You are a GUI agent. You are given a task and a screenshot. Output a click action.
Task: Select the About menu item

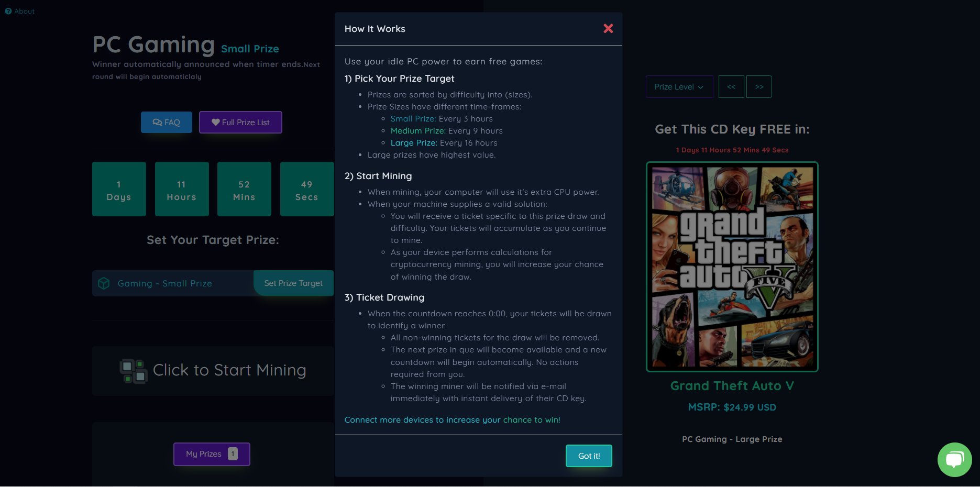pyautogui.click(x=20, y=10)
